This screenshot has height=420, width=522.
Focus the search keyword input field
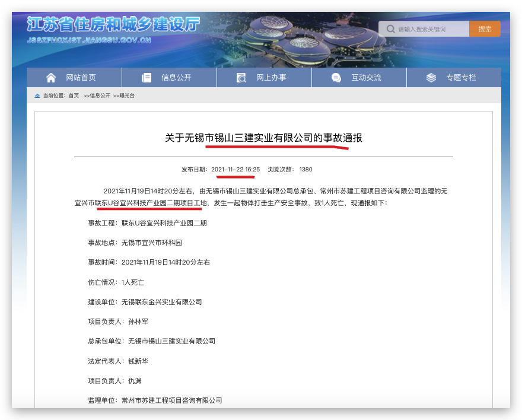[x=431, y=29]
